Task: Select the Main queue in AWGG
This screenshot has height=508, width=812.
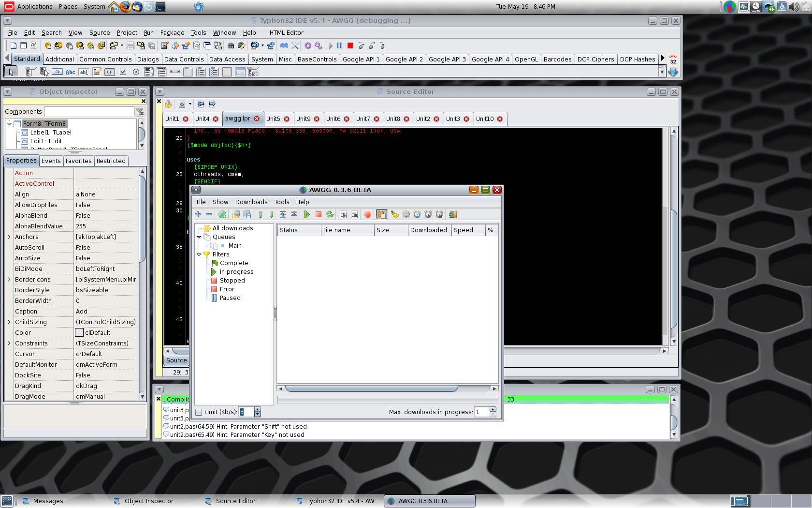Action: [x=235, y=246]
